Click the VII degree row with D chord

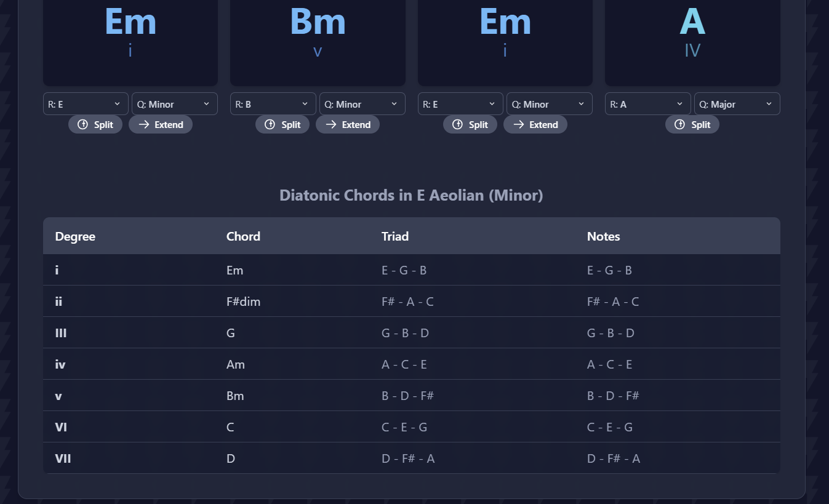412,458
